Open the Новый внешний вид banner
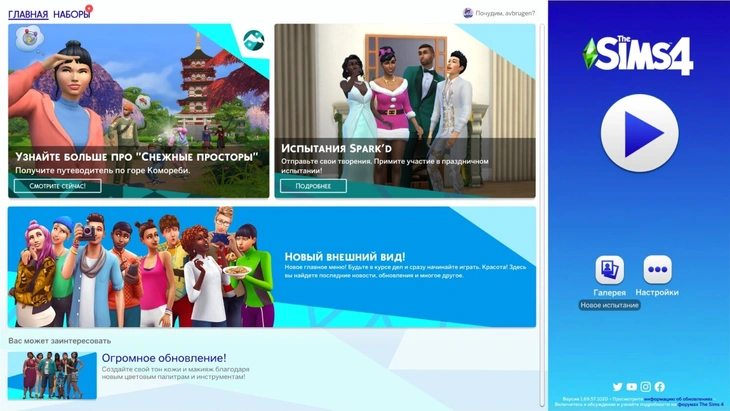The height and width of the screenshot is (411, 730). (271, 267)
